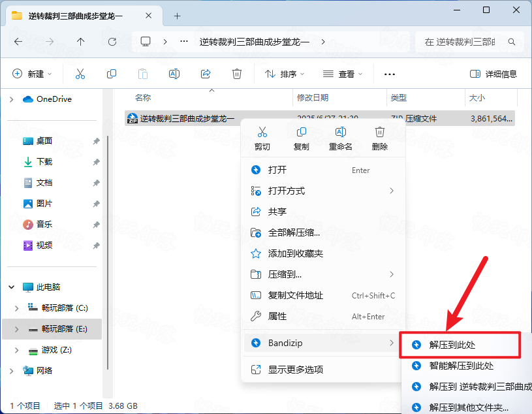Open the 打开方式 submenu
The image size is (532, 414).
coord(323,191)
